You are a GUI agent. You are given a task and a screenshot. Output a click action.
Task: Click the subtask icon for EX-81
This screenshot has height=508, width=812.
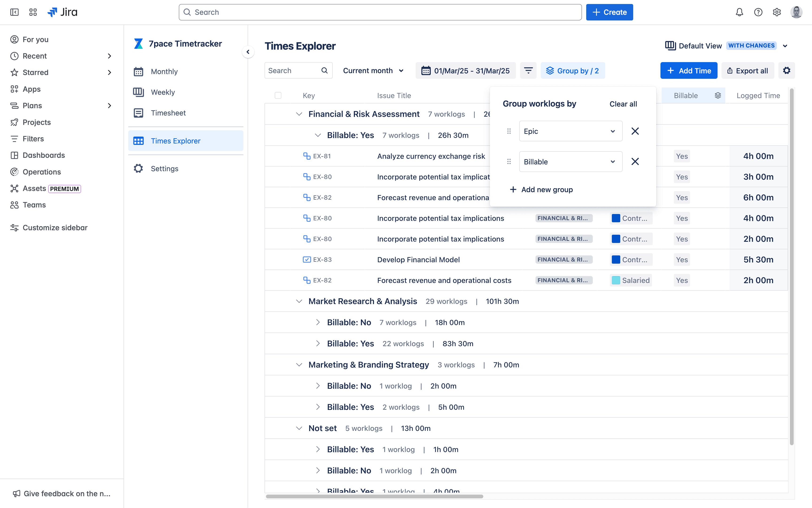[307, 156]
